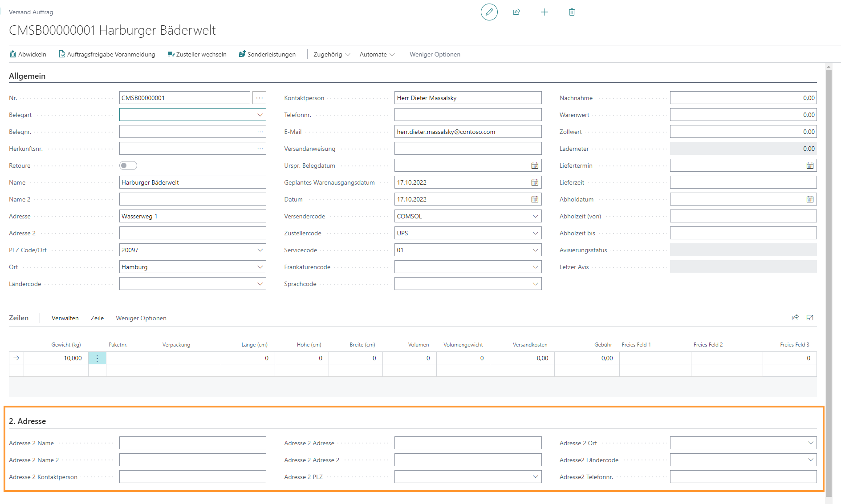The image size is (841, 504).
Task: Expand the Adresse 2 Ort dropdown
Action: (x=810, y=443)
